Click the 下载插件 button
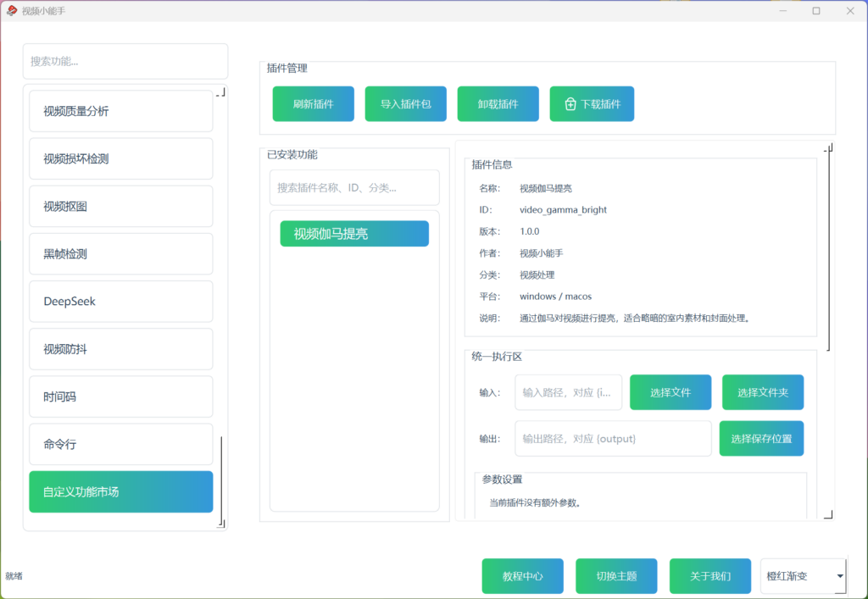The width and height of the screenshot is (868, 599). [592, 104]
